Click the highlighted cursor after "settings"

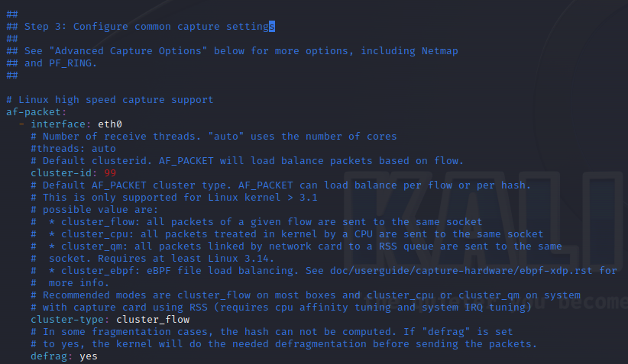[272, 27]
